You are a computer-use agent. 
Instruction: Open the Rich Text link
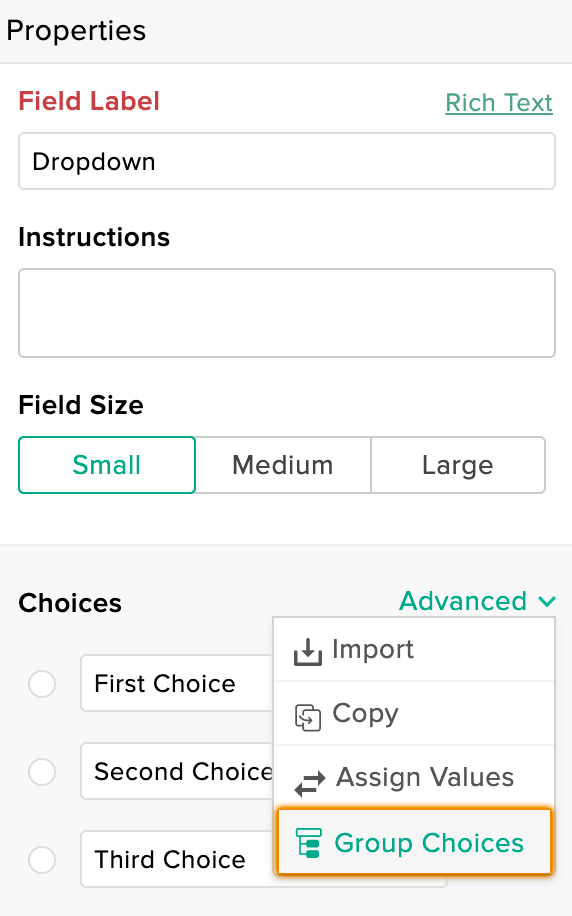[x=499, y=103]
